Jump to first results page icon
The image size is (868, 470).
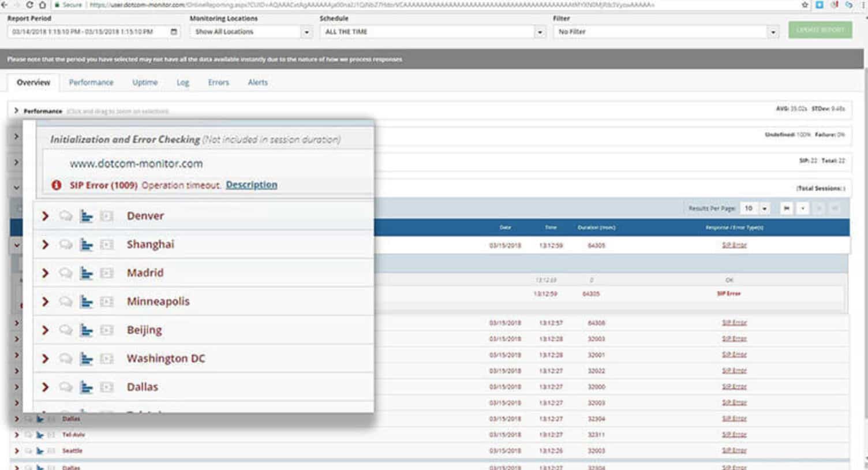[x=786, y=208]
